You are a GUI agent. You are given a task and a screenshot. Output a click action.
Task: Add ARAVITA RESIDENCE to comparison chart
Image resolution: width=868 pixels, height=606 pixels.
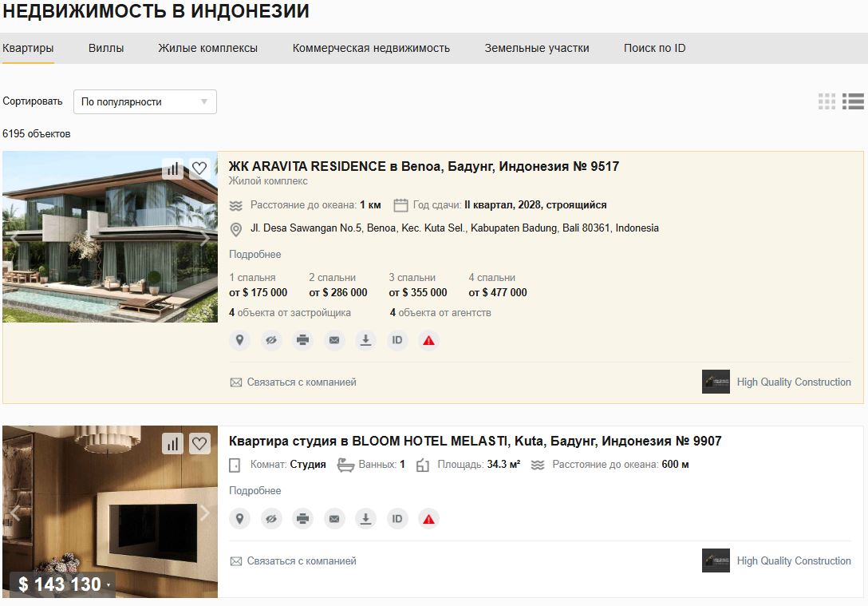click(x=172, y=168)
